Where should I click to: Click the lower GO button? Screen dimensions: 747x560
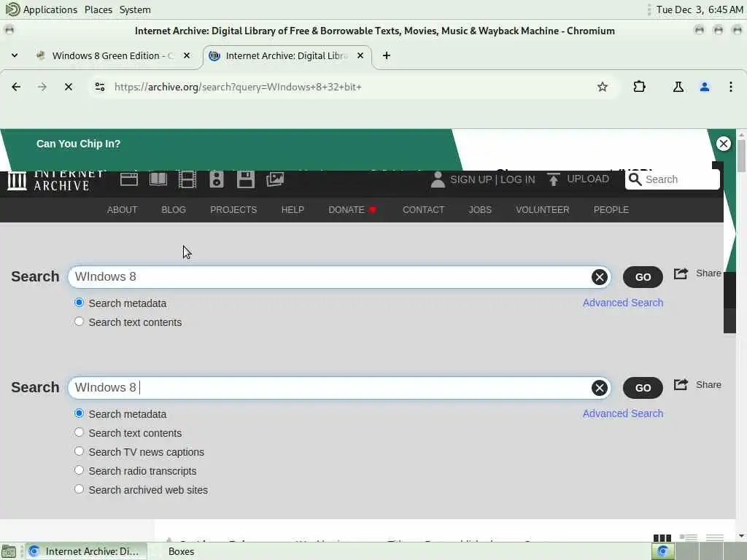pos(643,388)
